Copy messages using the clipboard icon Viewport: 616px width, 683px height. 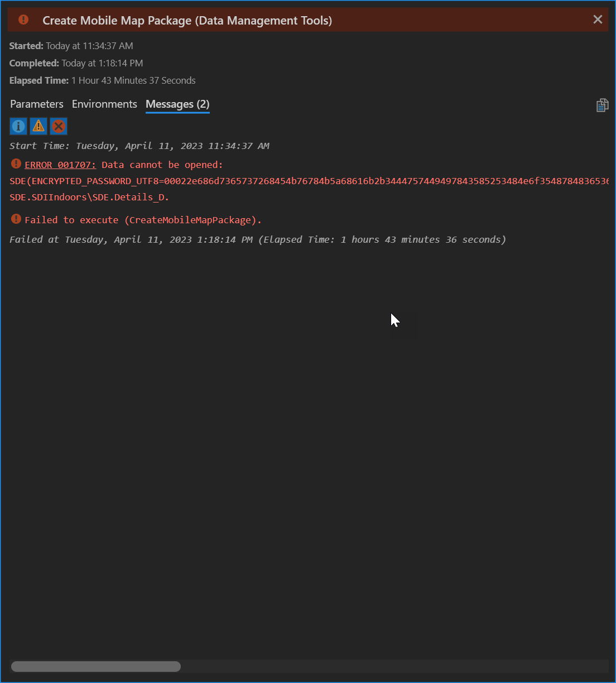(602, 105)
